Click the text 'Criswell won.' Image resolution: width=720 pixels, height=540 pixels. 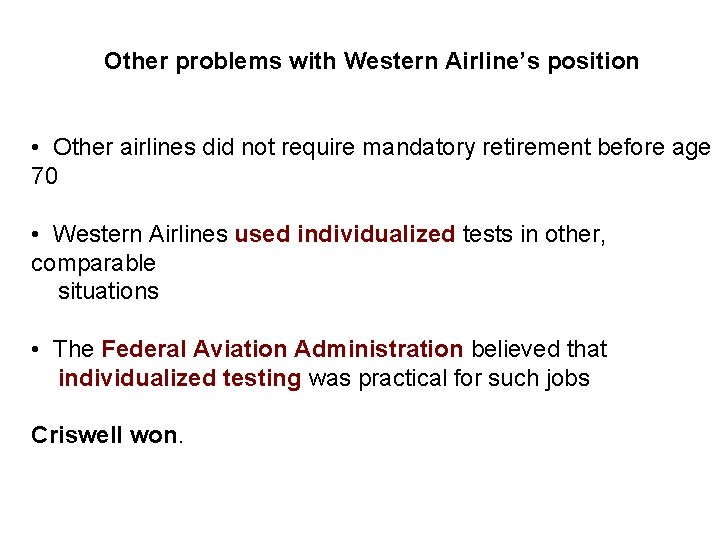107,435
